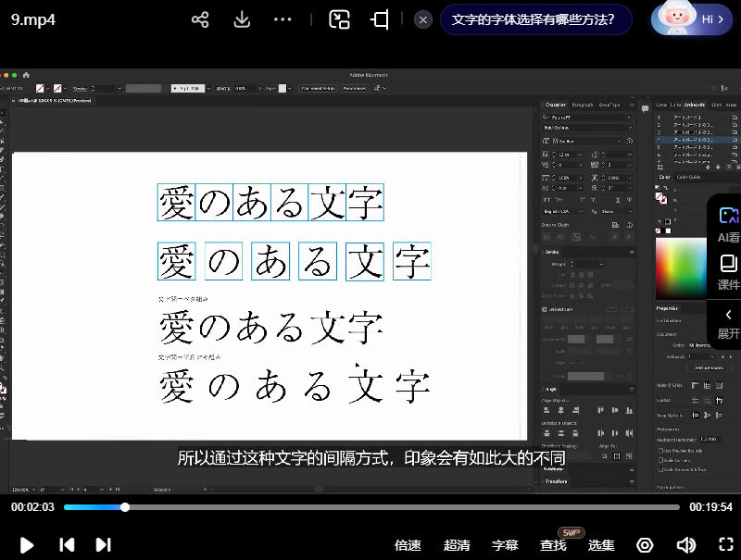741x560 pixels.
Task: Click the picture-in-picture mini window icon
Action: (339, 19)
